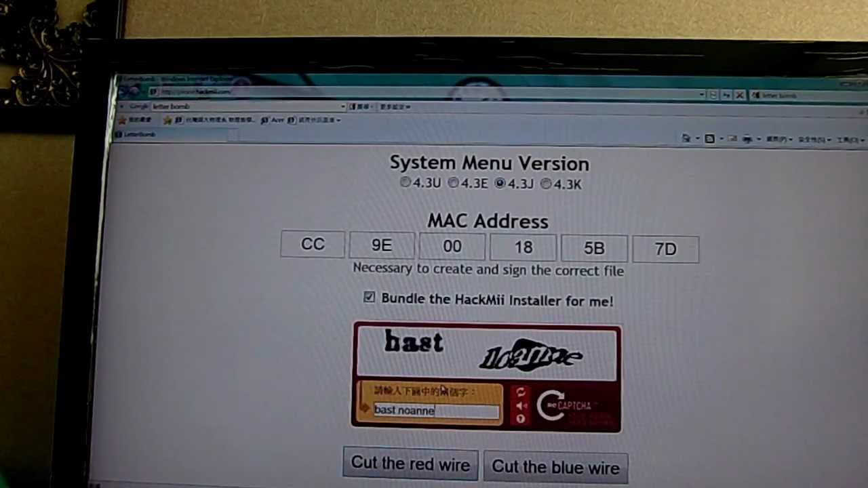Expand the address bar history dropdown
Viewport: 868px width, 488px height.
702,94
